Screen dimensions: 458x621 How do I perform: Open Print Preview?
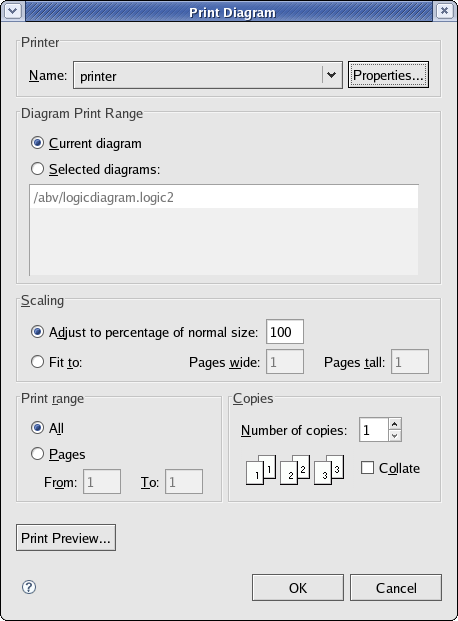tap(66, 538)
